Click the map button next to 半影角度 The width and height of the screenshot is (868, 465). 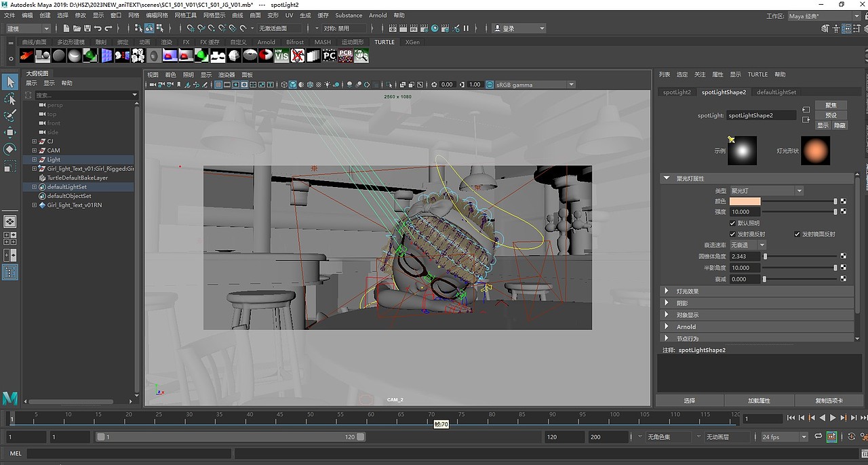click(844, 268)
